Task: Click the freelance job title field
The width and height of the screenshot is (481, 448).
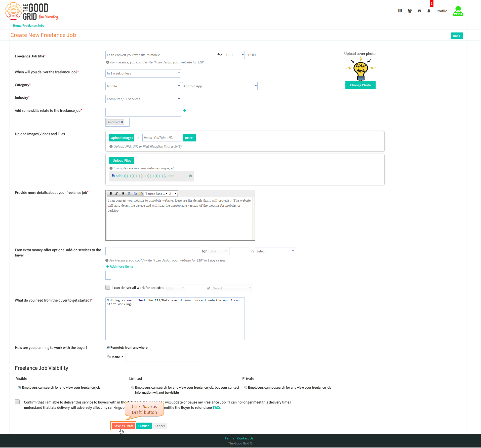Action: pyautogui.click(x=161, y=55)
